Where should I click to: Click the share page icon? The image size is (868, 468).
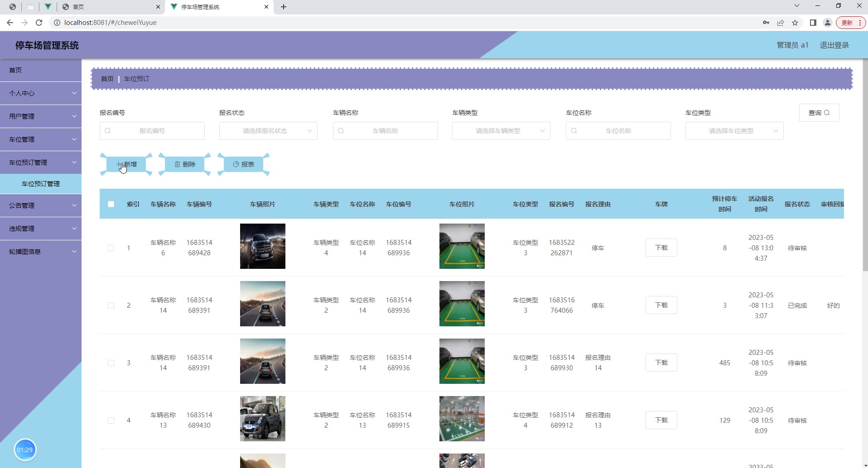(781, 23)
